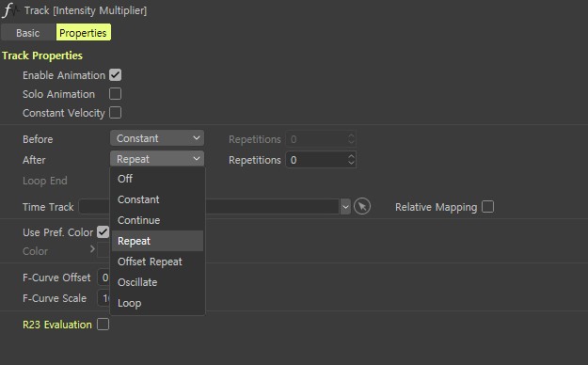Image resolution: width=588 pixels, height=365 pixels.
Task: Choose Oscillate from the list
Action: coord(157,282)
